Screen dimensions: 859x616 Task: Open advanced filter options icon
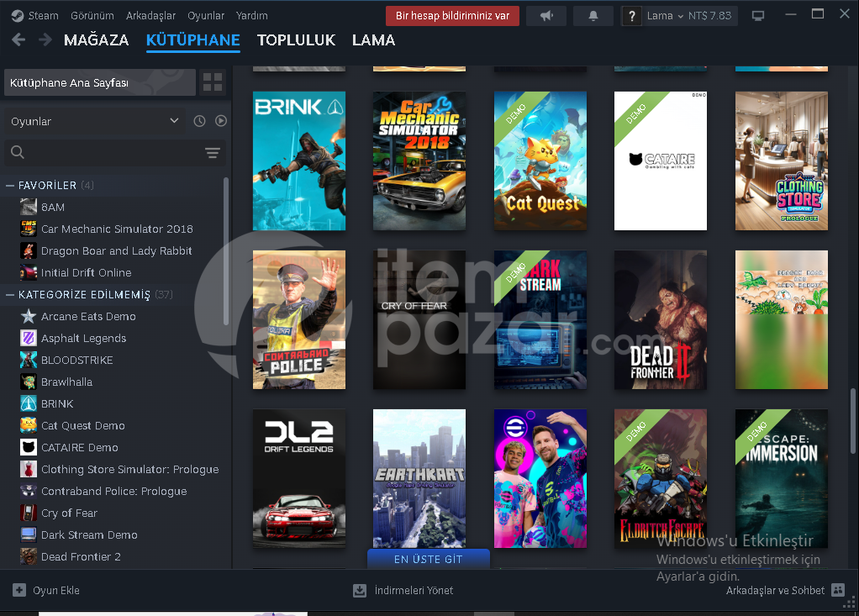(x=213, y=153)
